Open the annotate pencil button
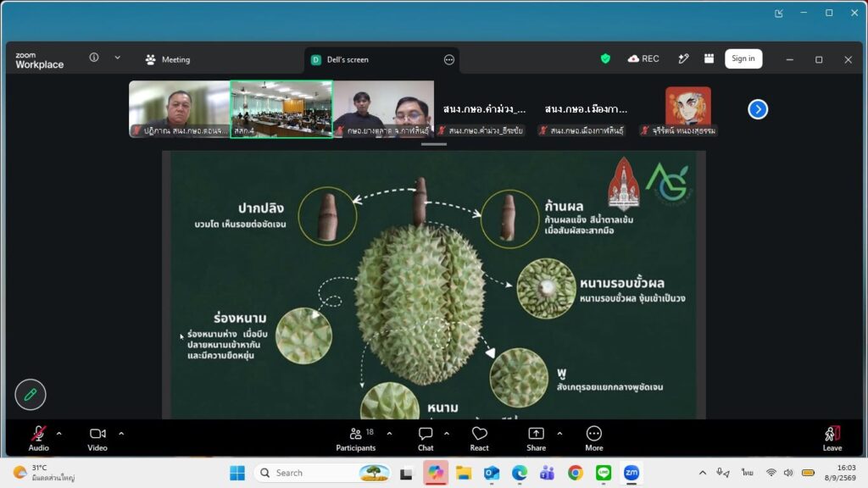 coord(31,395)
